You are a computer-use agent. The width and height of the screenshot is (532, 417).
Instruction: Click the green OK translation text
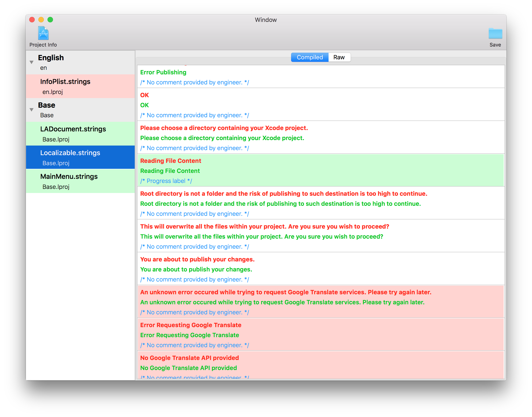coord(145,105)
